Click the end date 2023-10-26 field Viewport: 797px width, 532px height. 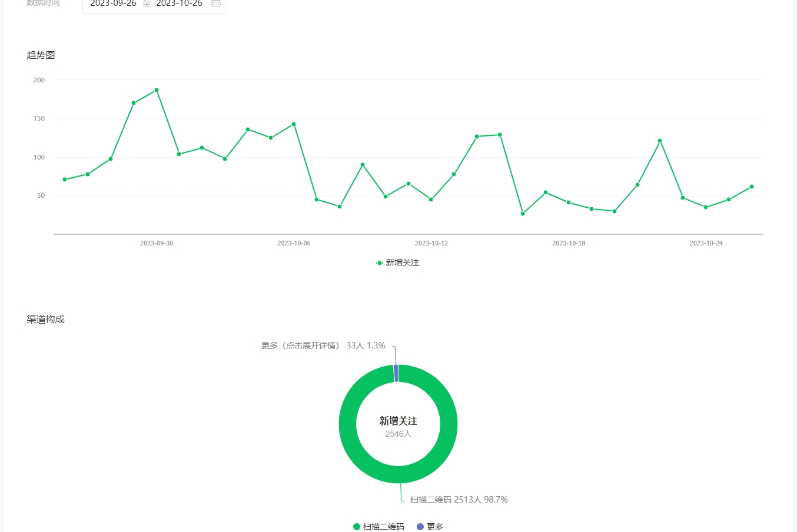[179, 4]
